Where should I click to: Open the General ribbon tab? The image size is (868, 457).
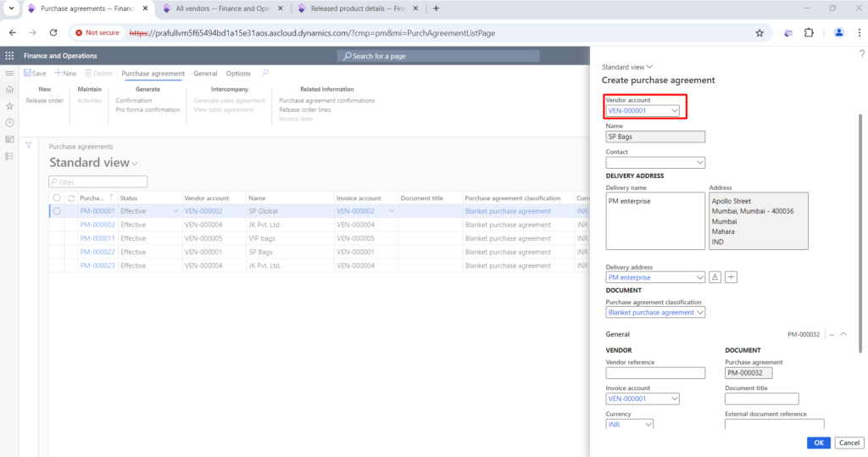click(x=205, y=73)
